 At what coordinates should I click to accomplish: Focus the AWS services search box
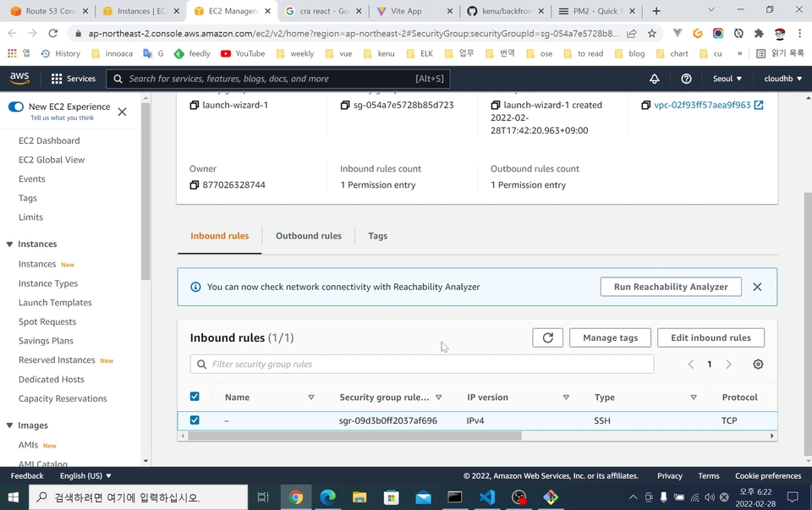278,79
